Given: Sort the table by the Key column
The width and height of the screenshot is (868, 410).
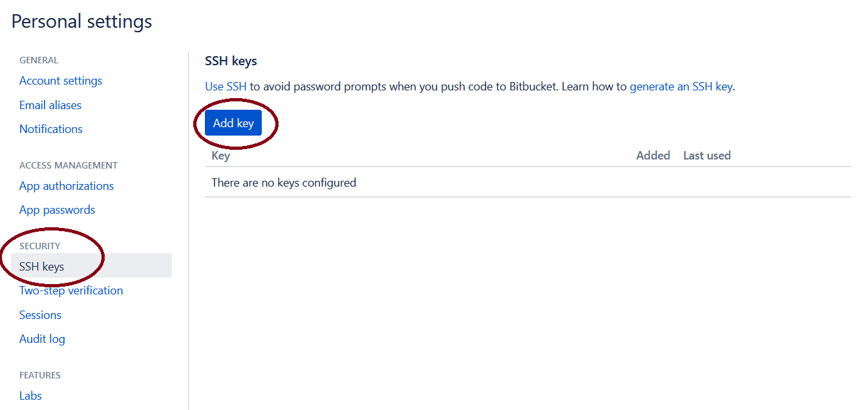Looking at the screenshot, I should point(220,155).
